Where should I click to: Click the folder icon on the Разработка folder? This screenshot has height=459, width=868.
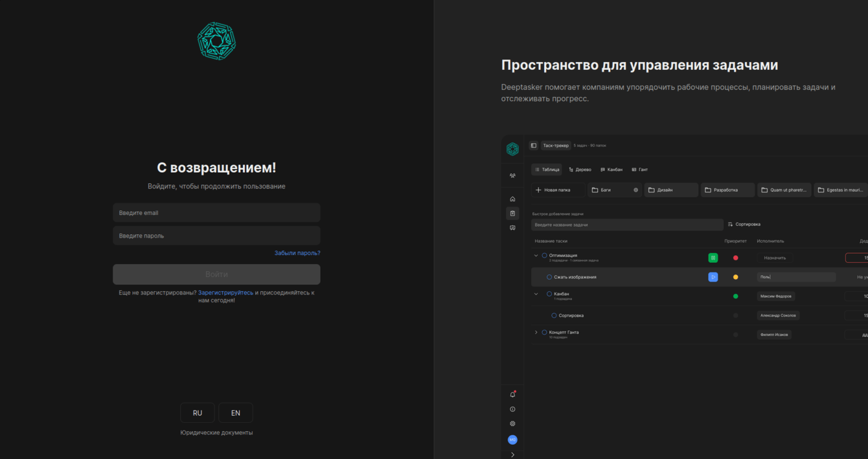tap(708, 190)
